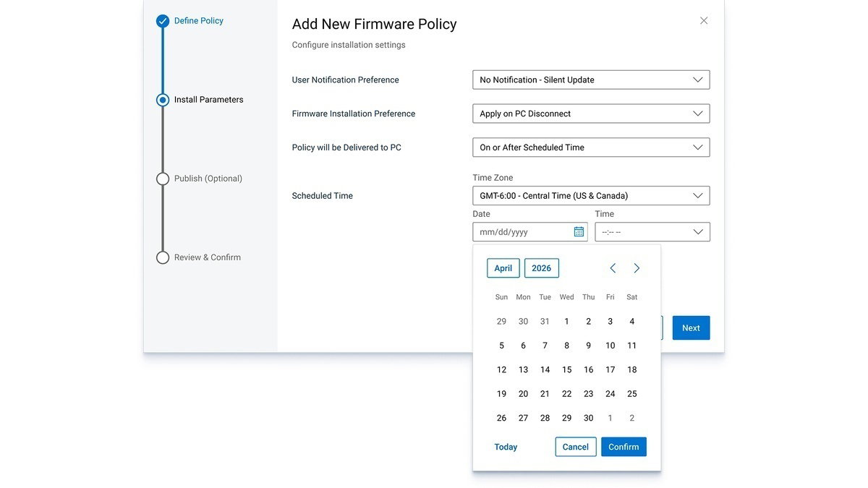Select April 13 in the calendar

coord(524,369)
